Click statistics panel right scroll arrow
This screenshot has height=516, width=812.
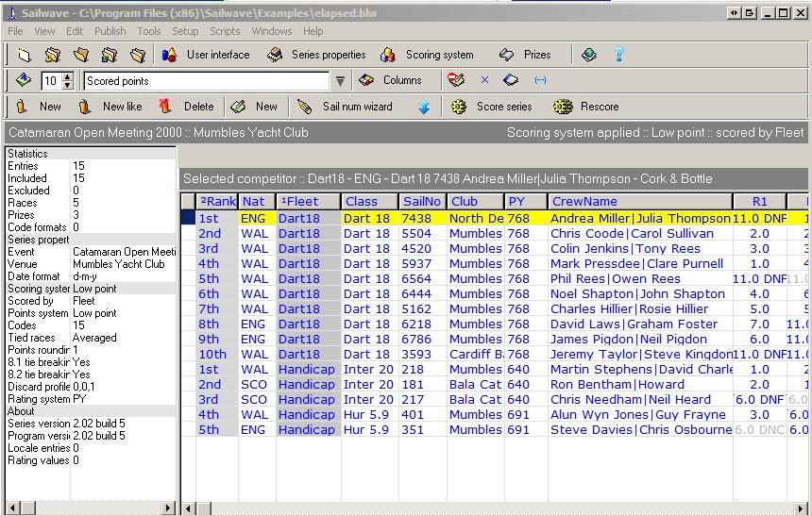click(168, 508)
